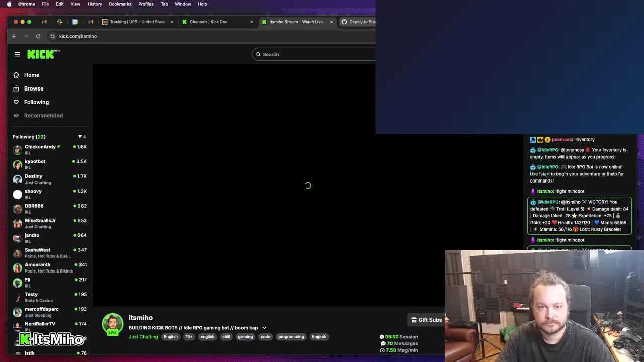The height and width of the screenshot is (362, 644).
Task: Open Eli channel from Following list
Action: [x=50, y=282]
